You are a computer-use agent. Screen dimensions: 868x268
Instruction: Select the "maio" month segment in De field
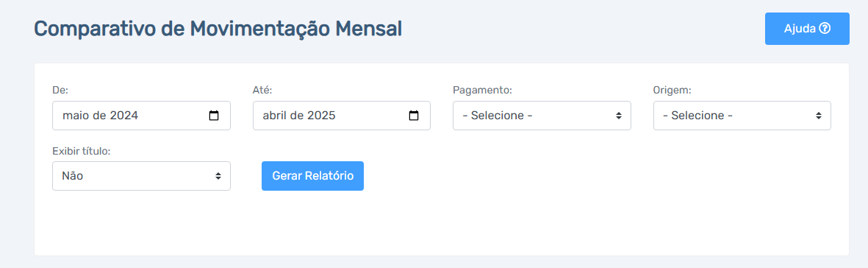(75, 116)
